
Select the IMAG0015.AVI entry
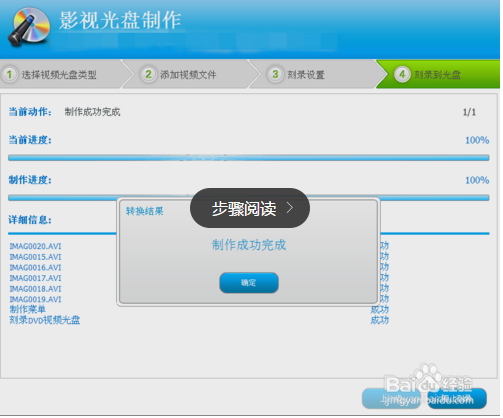click(36, 258)
